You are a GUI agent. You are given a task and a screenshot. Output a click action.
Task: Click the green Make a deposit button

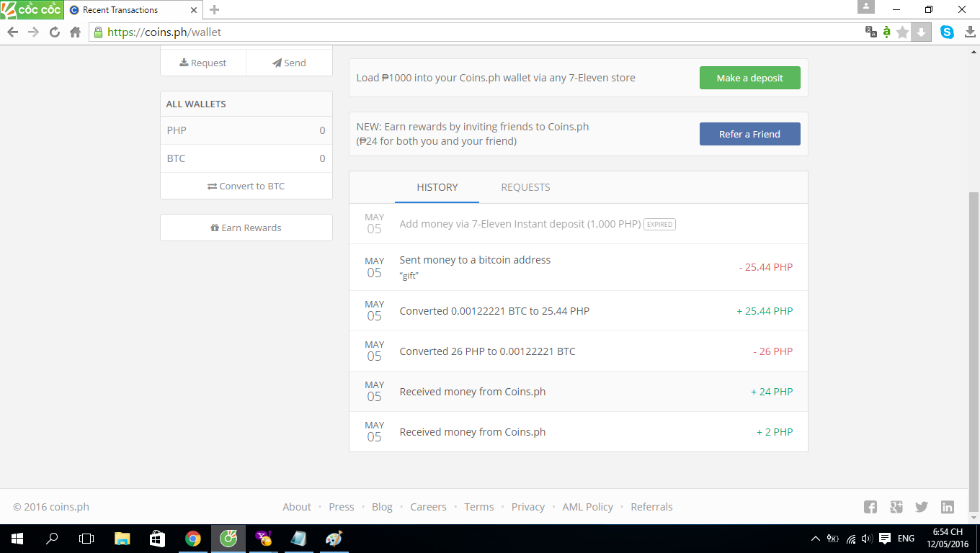pos(750,78)
